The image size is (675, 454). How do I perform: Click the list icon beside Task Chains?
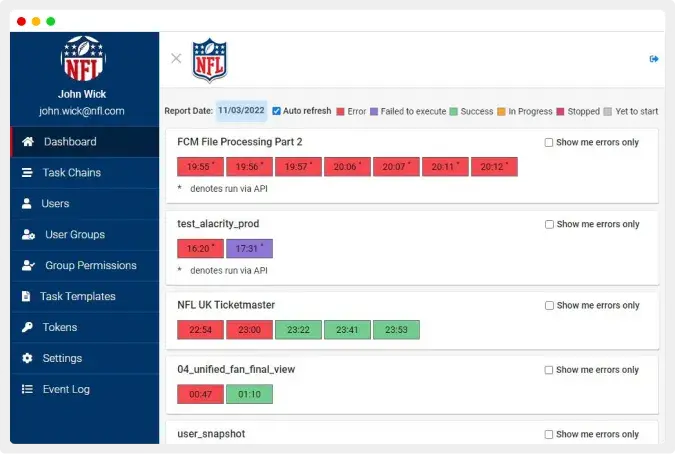(27, 173)
